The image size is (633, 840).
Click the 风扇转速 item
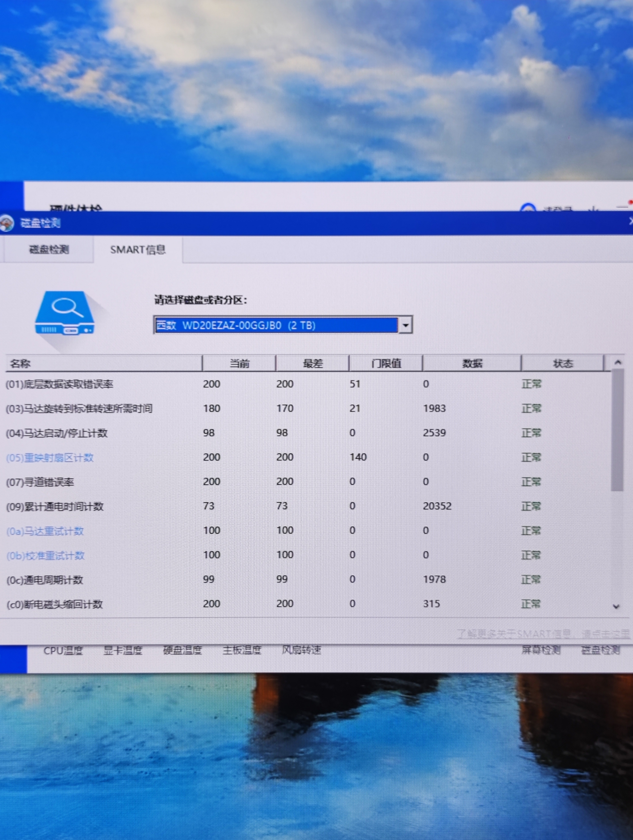coord(301,650)
